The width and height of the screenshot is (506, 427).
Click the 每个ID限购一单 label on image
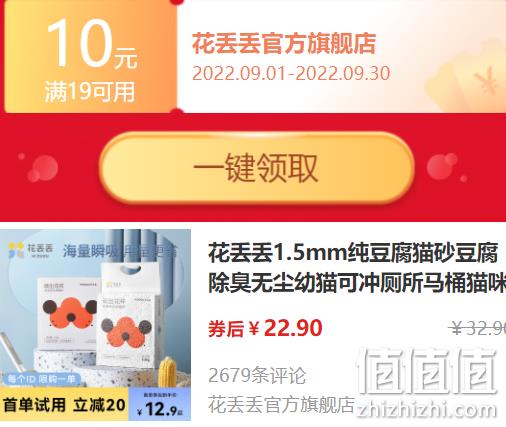click(x=41, y=379)
